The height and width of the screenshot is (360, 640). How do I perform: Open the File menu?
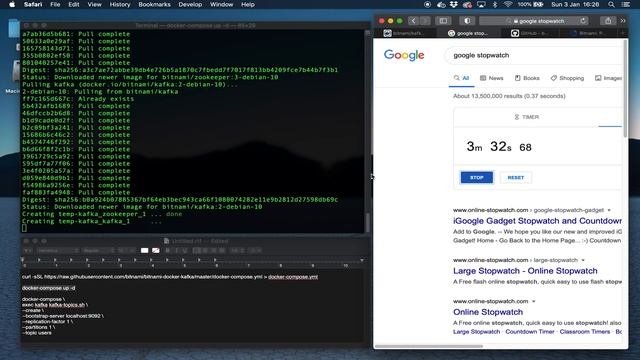point(55,4)
